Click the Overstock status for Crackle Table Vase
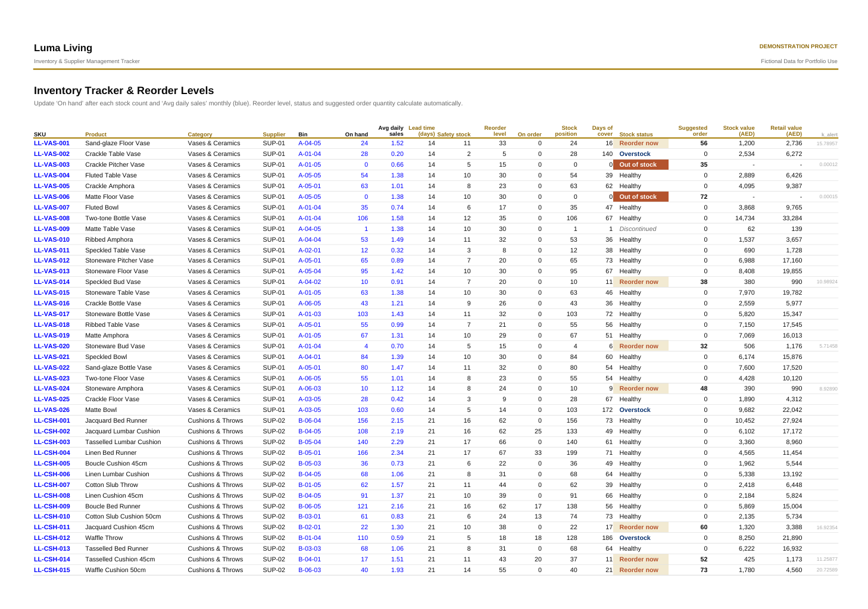 coord(635,154)
